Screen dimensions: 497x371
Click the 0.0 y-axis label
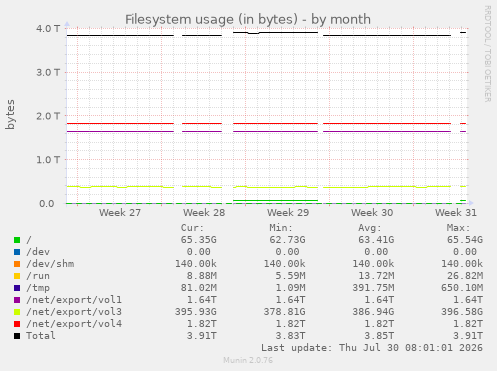pos(47,203)
